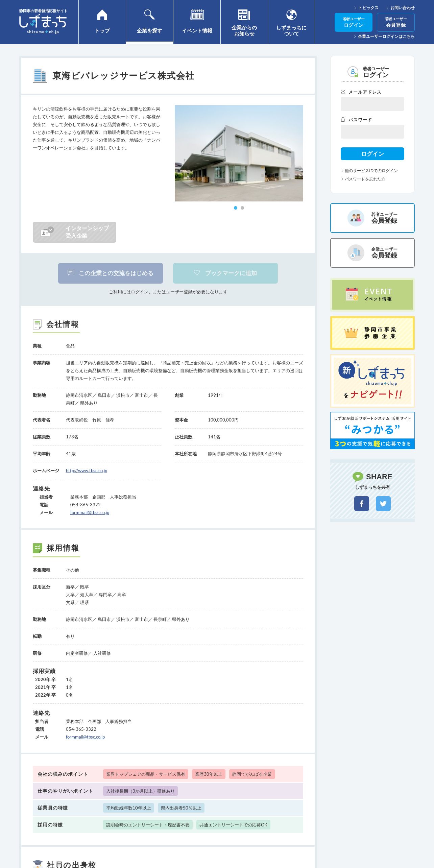Focus the パスワード input field
This screenshot has width=434, height=868.
pyautogui.click(x=372, y=131)
